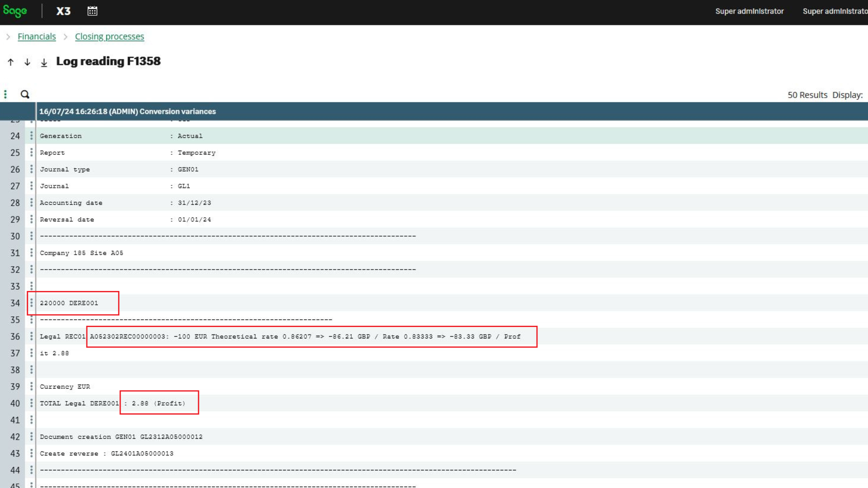Click the Display option near results
This screenshot has height=488, width=868.
(847, 95)
